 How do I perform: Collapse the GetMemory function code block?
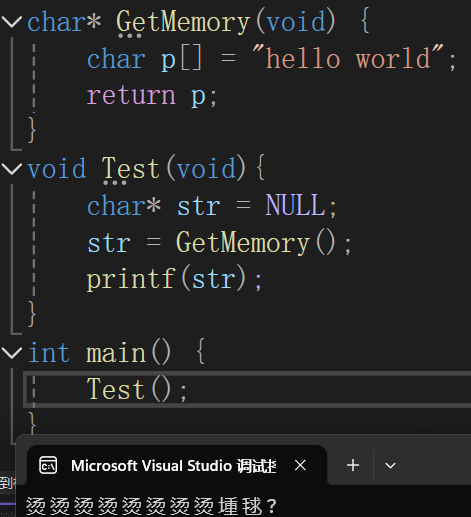(x=12, y=22)
